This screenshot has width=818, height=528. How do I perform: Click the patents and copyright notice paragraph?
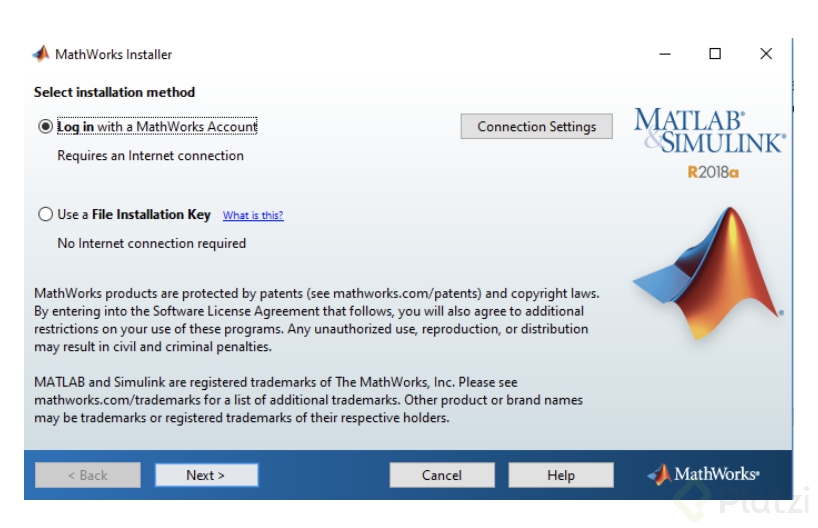[x=317, y=320]
